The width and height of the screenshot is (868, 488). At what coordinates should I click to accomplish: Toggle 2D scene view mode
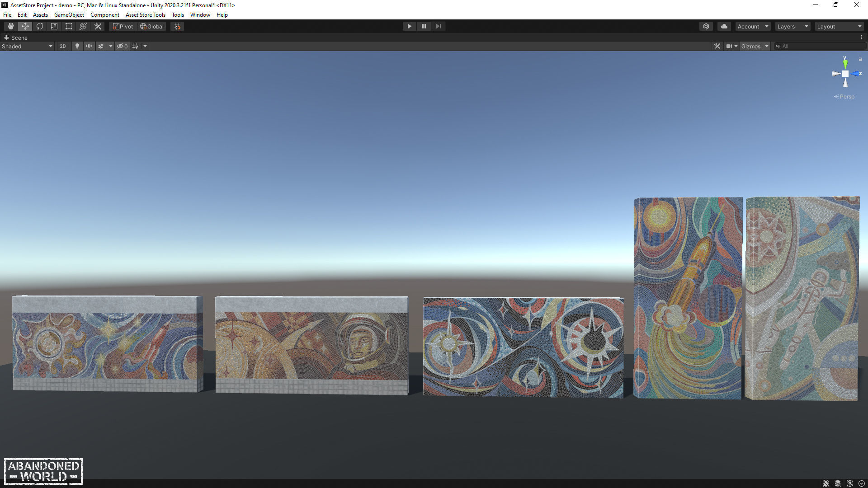coord(63,46)
